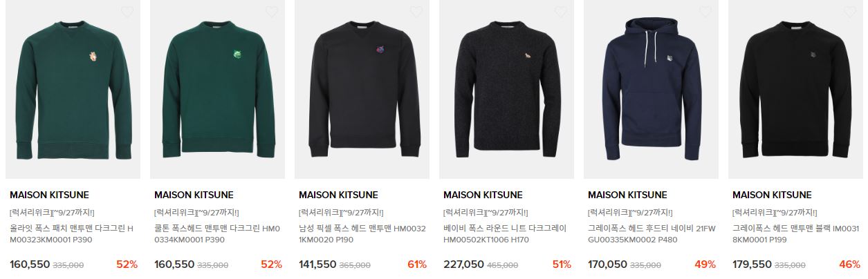Open MAISON KITSUNE brand link of first product
Image resolution: width=868 pixels, height=279 pixels.
49,195
